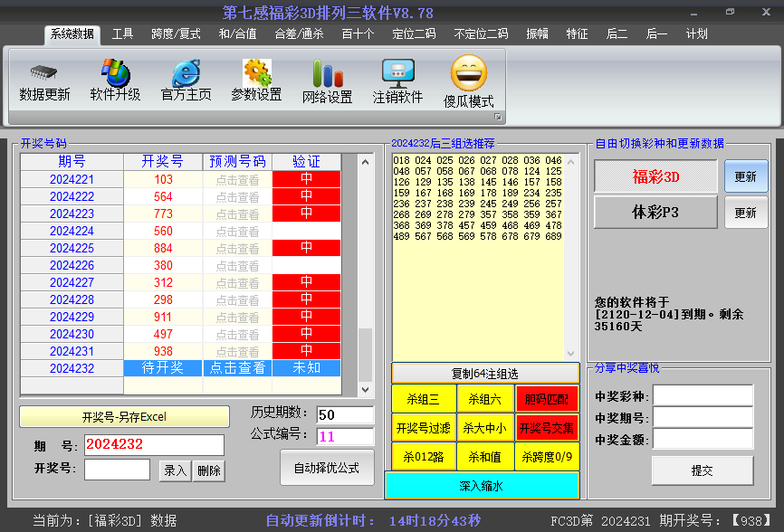The height and width of the screenshot is (532, 784).
Task: Select draw number 884
Action: click(x=163, y=248)
